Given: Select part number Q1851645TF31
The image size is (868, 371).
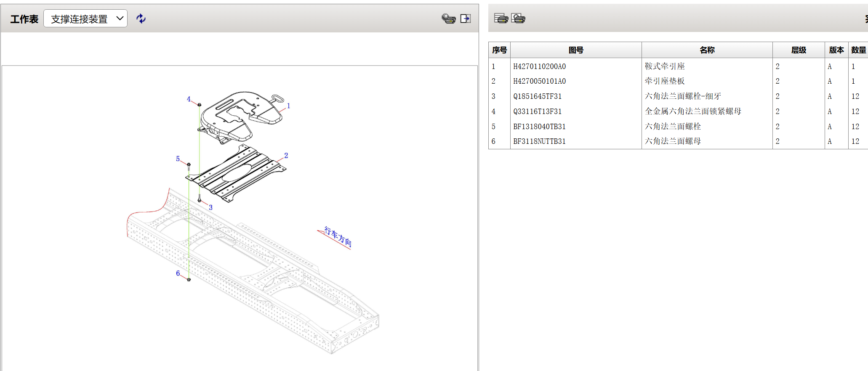Looking at the screenshot, I should pos(537,96).
